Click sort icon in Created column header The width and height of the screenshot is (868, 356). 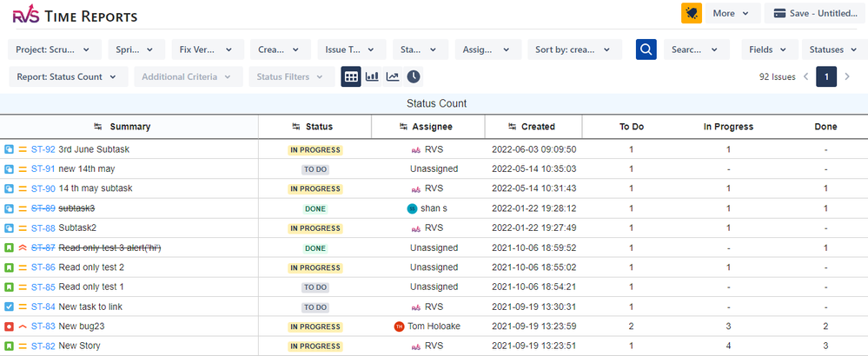[512, 127]
